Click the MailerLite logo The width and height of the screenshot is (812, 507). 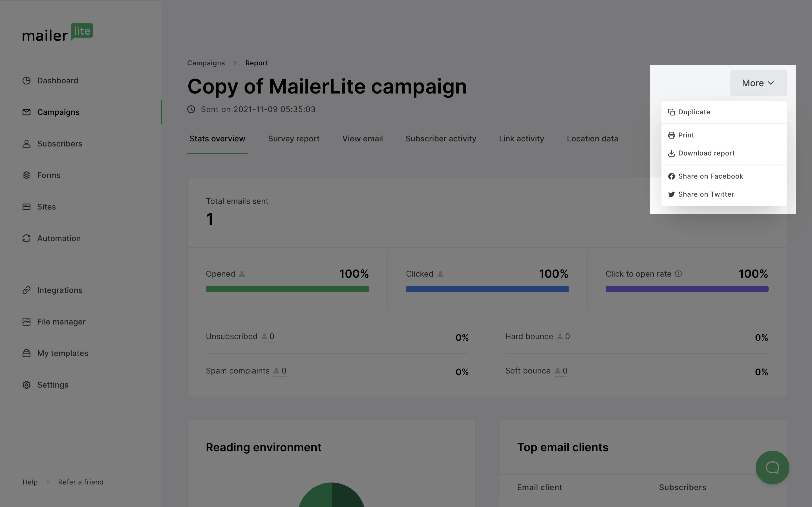click(58, 32)
